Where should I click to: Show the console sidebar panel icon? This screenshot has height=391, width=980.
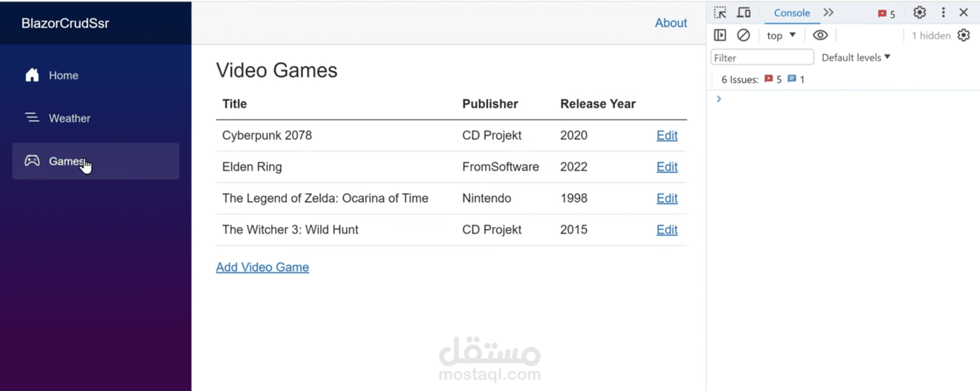click(x=720, y=35)
